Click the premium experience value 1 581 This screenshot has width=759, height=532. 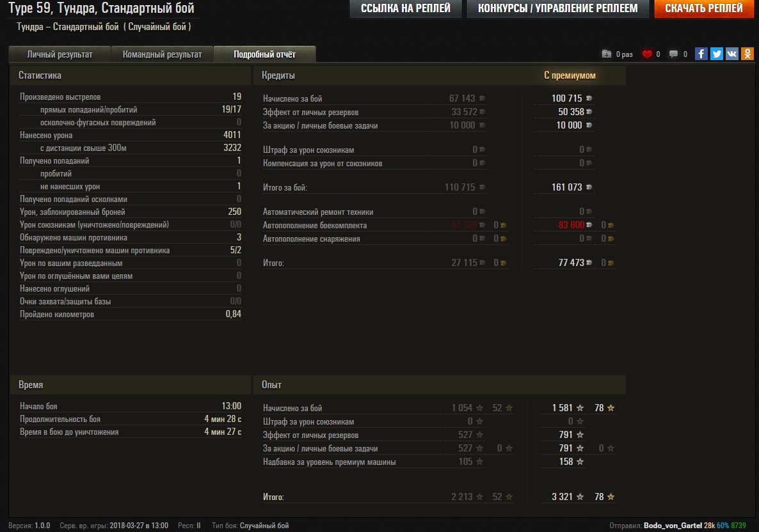click(562, 408)
